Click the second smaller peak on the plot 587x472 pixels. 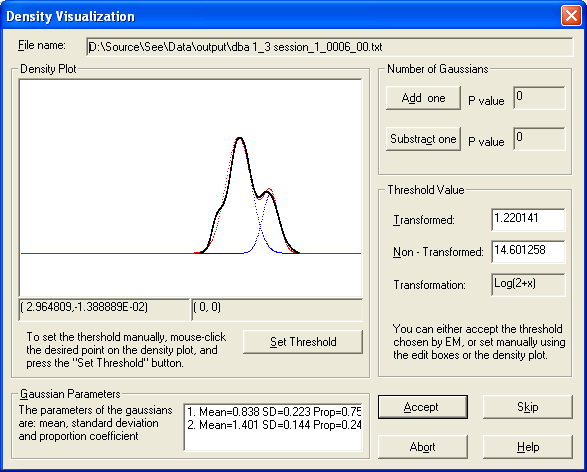pos(268,192)
